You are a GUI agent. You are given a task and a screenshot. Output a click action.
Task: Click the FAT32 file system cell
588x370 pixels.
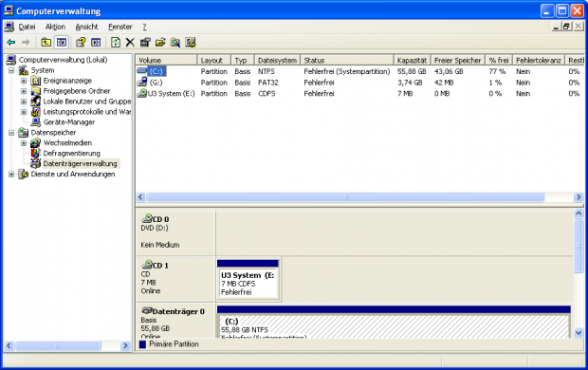tap(267, 83)
